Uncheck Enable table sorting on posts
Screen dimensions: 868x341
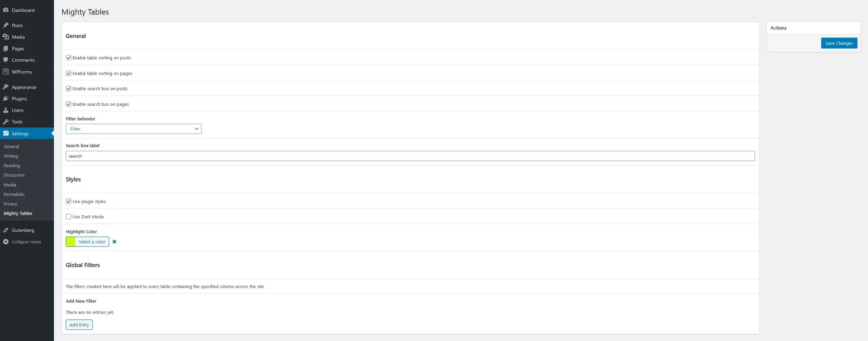click(x=69, y=58)
